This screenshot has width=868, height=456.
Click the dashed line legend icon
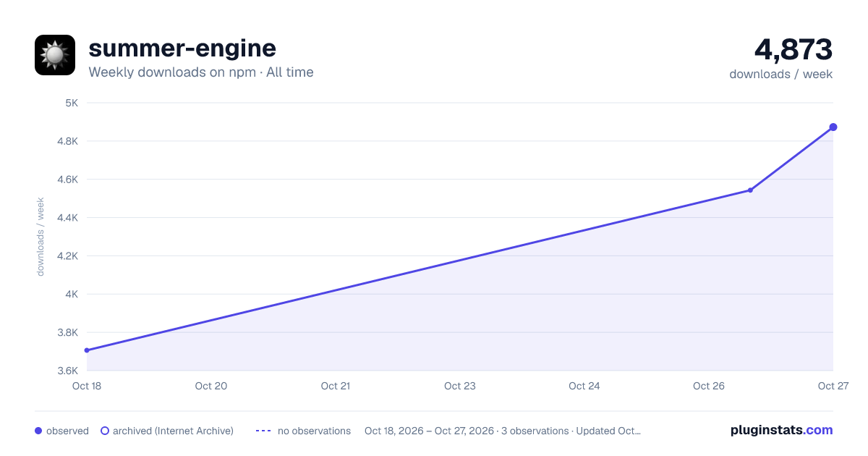coord(263,431)
